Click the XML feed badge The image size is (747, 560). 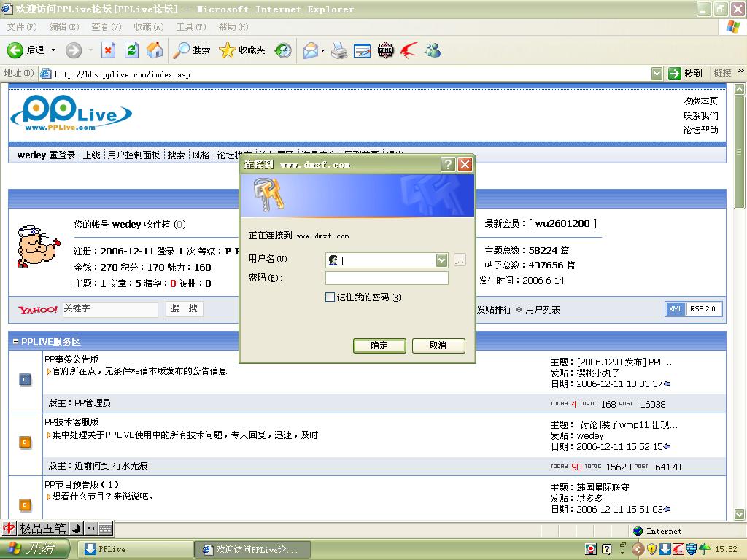pos(676,309)
